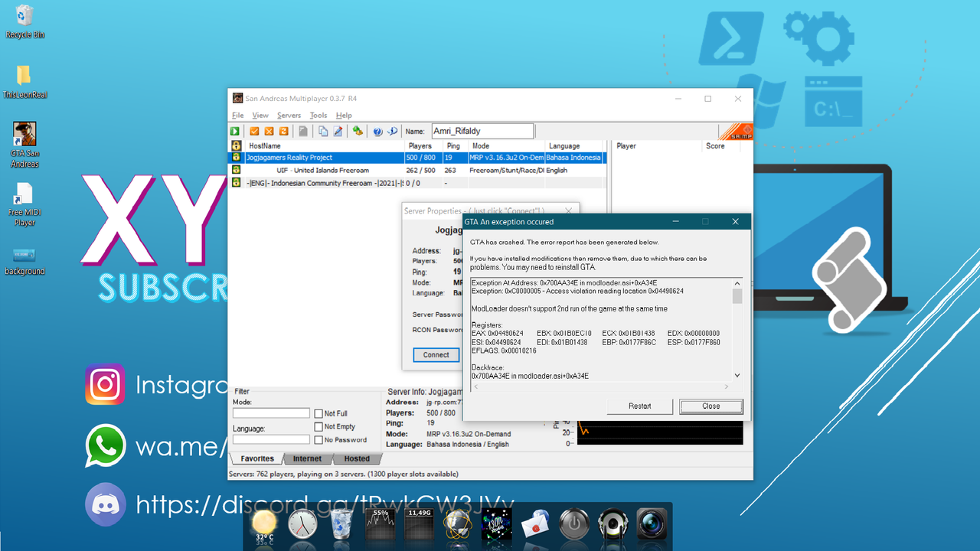Enable the Not Full filter checkbox

318,414
